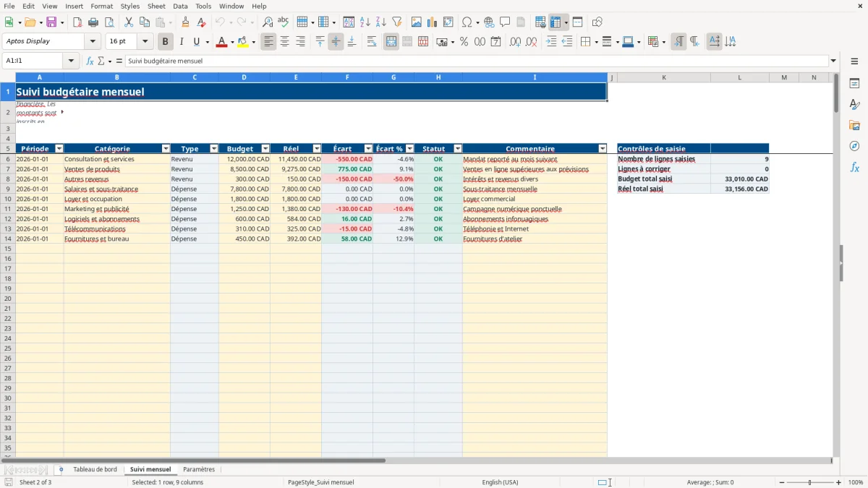The width and height of the screenshot is (868, 488).
Task: Open Catégorie column filter dropdown
Action: [166, 149]
